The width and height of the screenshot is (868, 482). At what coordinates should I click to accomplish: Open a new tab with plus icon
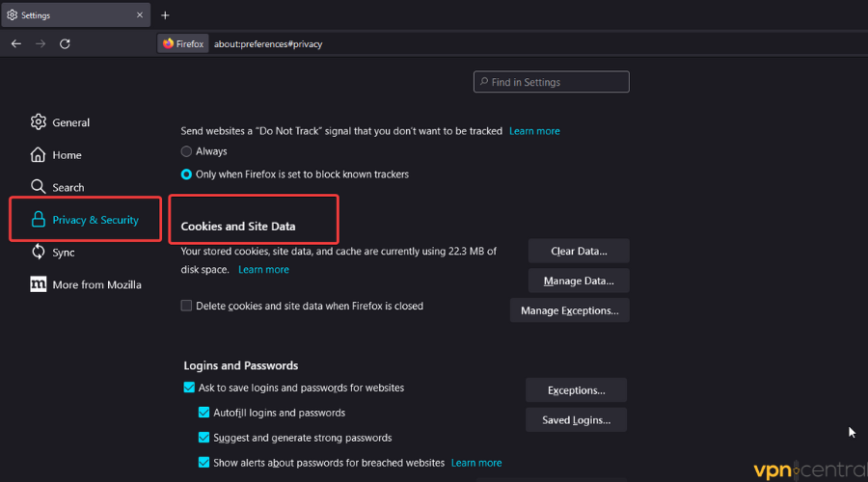165,15
